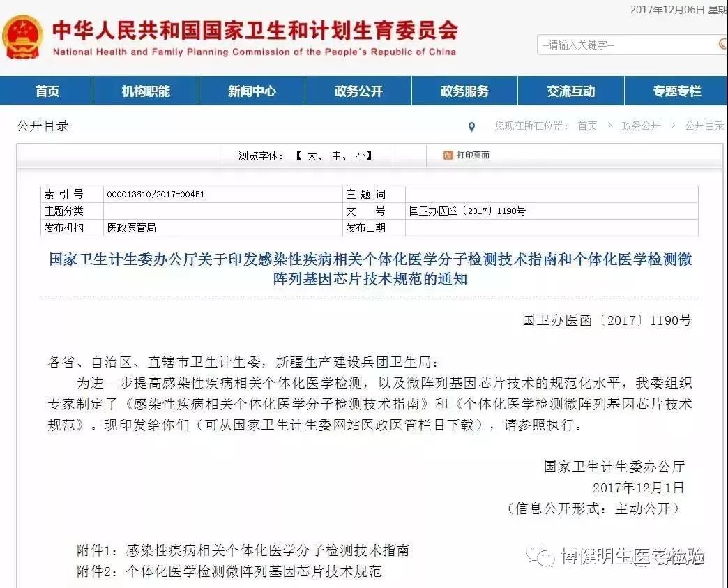Viewport: 728px width, 588px height.
Task: Open the 机构职能 navigation menu
Action: pyautogui.click(x=146, y=91)
